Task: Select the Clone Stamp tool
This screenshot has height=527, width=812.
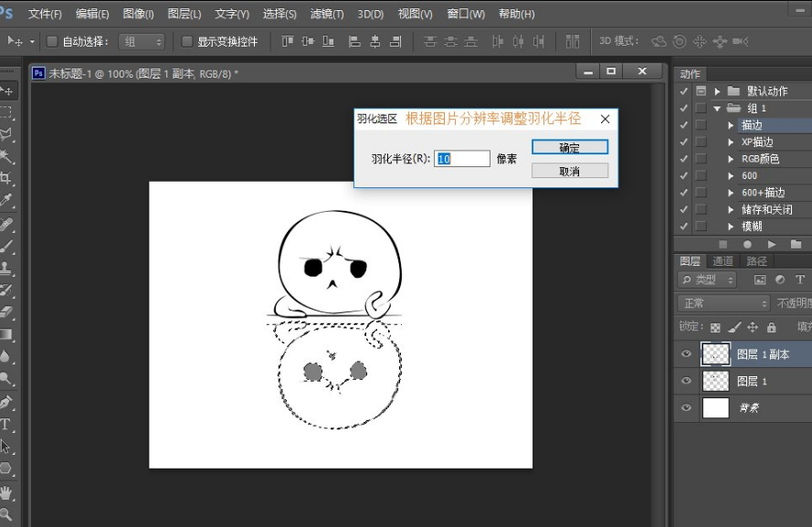Action: [6, 268]
